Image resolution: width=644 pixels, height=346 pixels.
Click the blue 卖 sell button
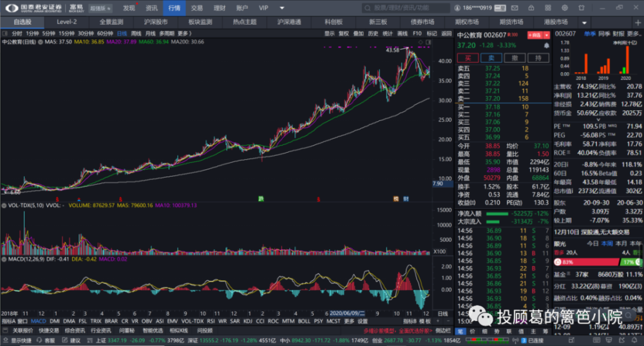[491, 58]
